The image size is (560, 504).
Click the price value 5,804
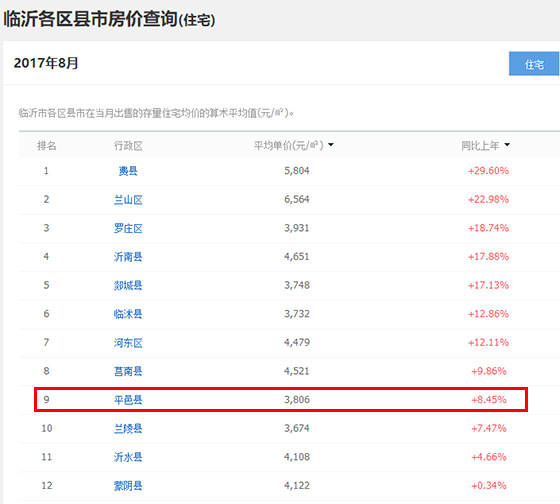click(x=297, y=171)
